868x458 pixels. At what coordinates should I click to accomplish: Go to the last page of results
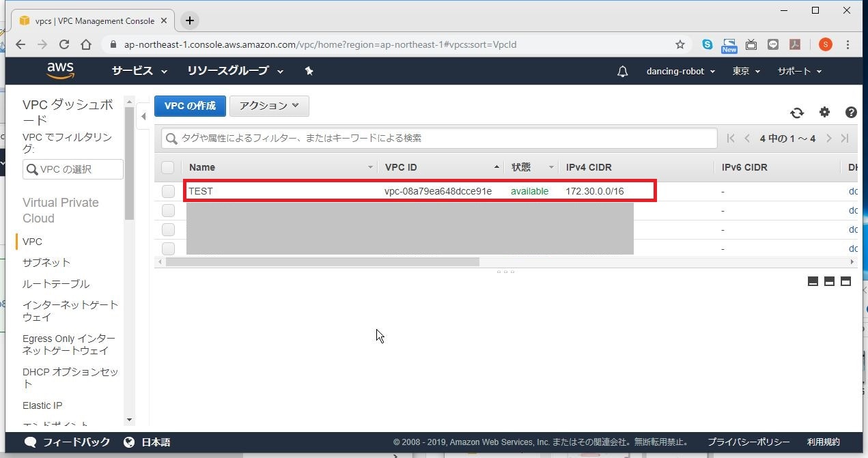tap(845, 139)
